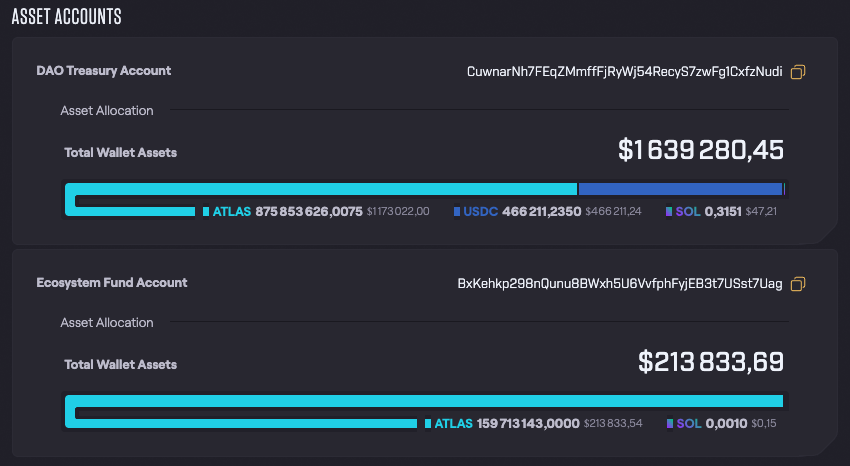Click the blue USDC allocation bar segment

[x=680, y=189]
